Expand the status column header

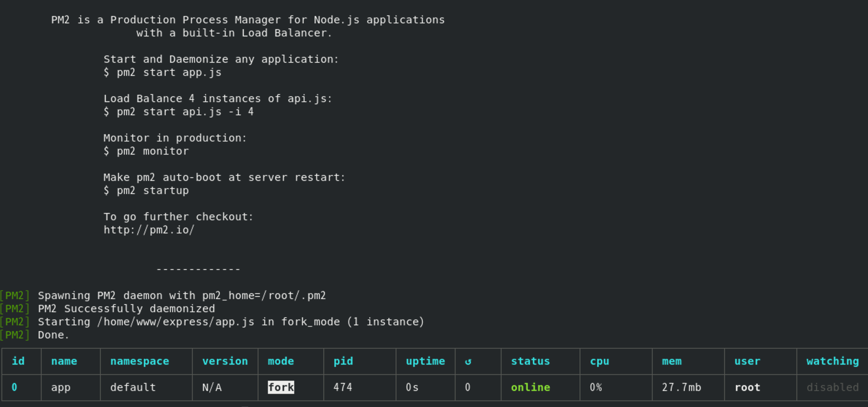(530, 361)
